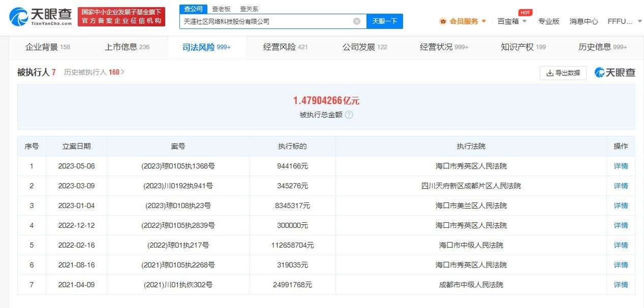Clear the search box with X icon
This screenshot has height=308, width=644.
(357, 21)
